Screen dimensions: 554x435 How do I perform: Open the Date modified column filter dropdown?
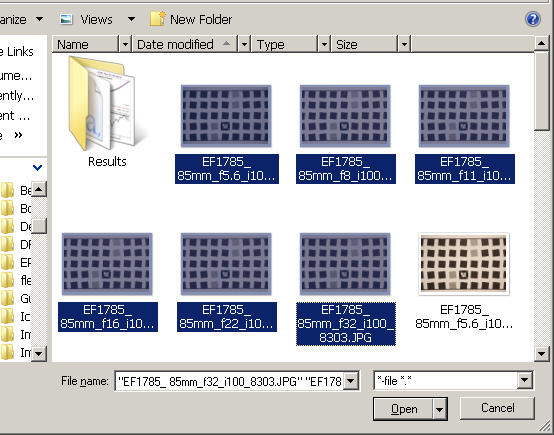click(244, 45)
